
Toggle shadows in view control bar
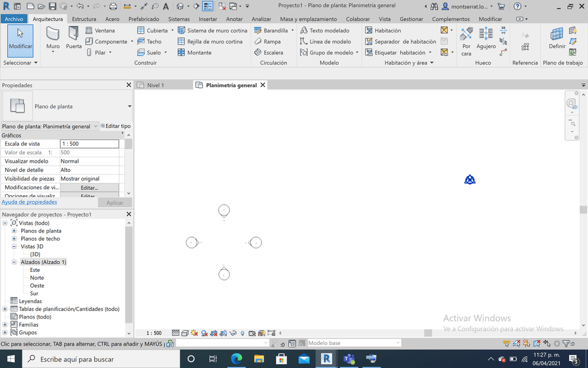coord(204,333)
